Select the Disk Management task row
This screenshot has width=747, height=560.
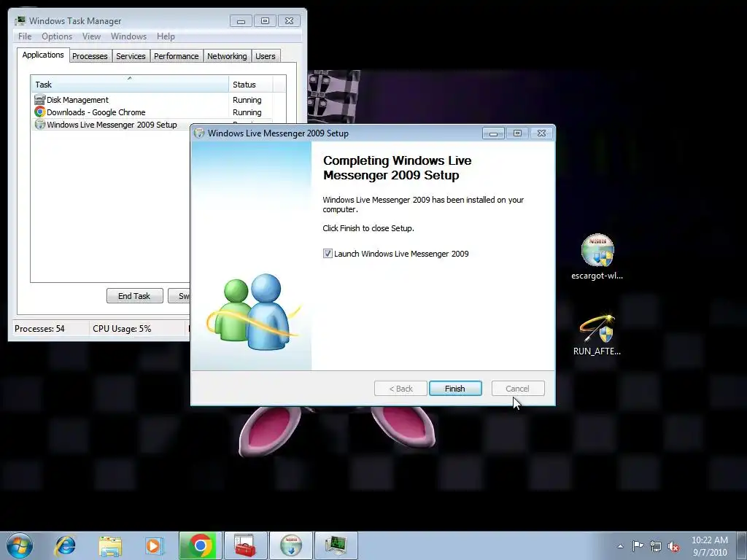click(152, 100)
